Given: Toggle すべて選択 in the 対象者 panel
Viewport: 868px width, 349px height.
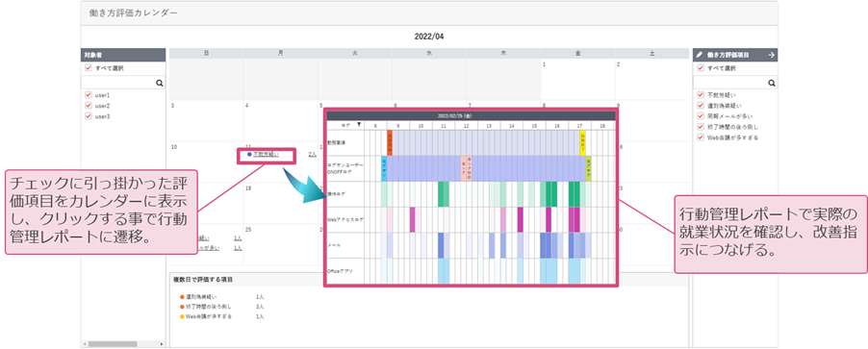Looking at the screenshot, I should click(x=88, y=68).
